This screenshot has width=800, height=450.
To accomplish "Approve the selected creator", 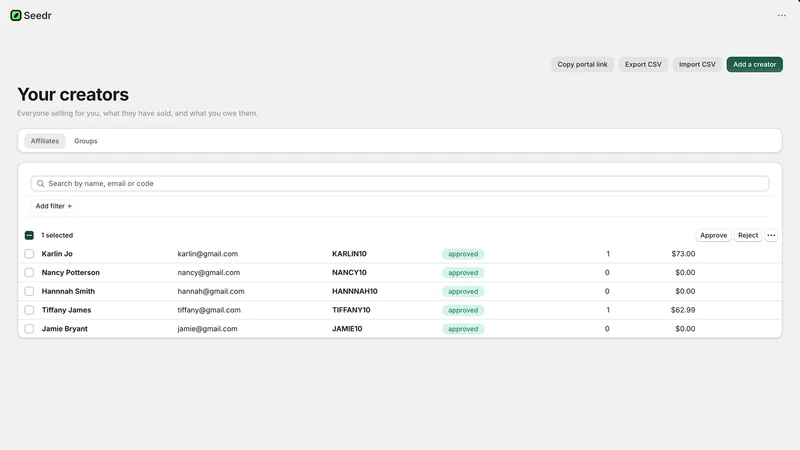I will coord(713,235).
